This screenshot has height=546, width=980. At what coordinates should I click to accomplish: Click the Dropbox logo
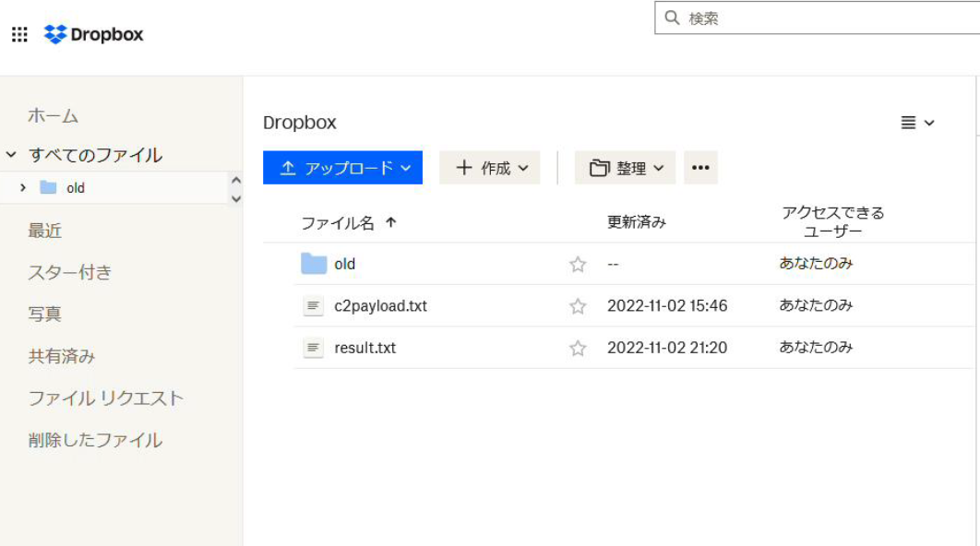tap(94, 34)
